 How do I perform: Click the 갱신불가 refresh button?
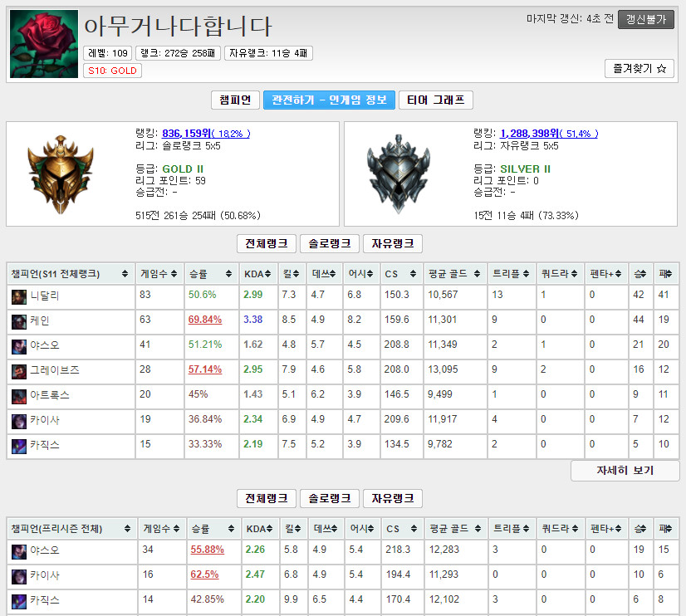point(646,19)
